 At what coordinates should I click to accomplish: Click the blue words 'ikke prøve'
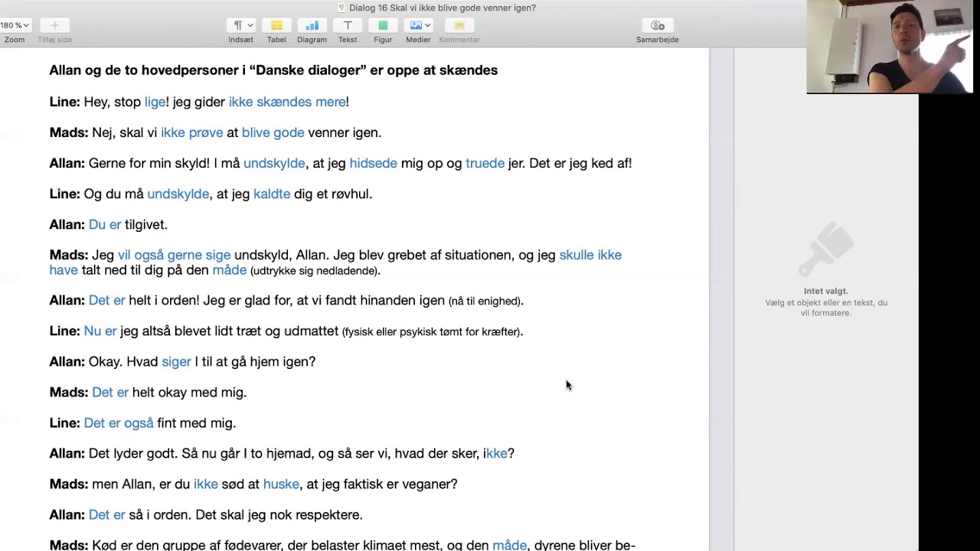pyautogui.click(x=192, y=132)
